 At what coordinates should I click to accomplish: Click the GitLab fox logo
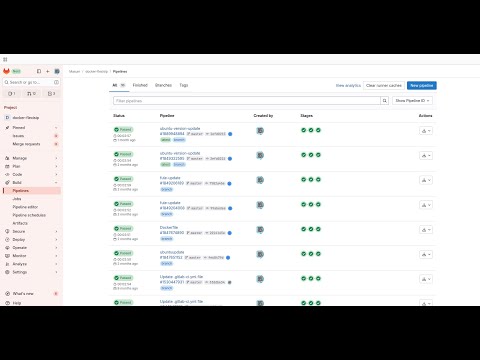[x=6, y=71]
